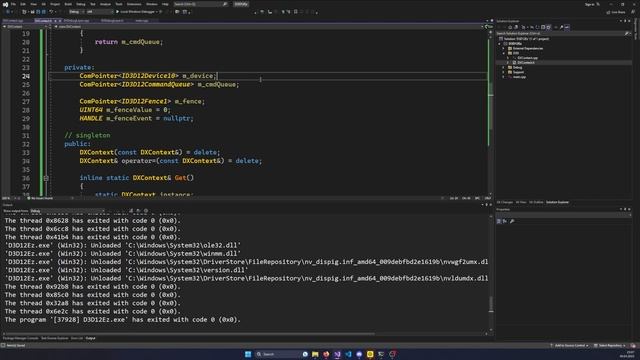Click editor vertical scrollbar
The width and height of the screenshot is (640, 360).
tap(490, 112)
